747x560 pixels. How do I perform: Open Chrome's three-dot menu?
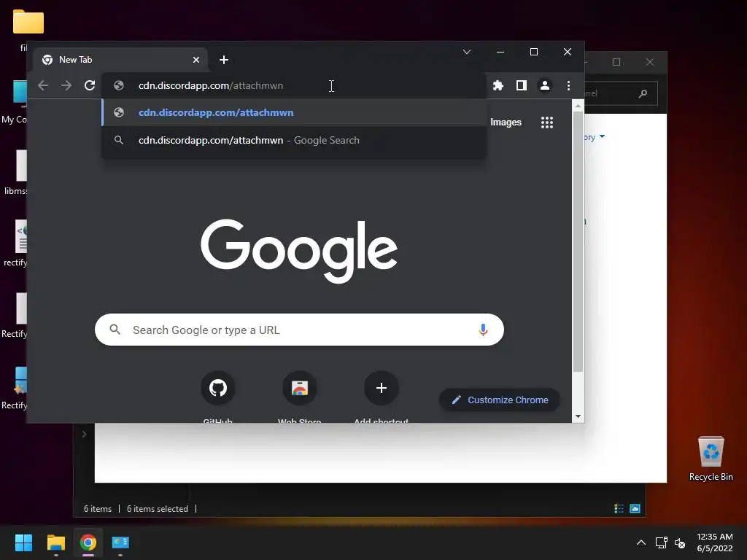click(x=568, y=86)
